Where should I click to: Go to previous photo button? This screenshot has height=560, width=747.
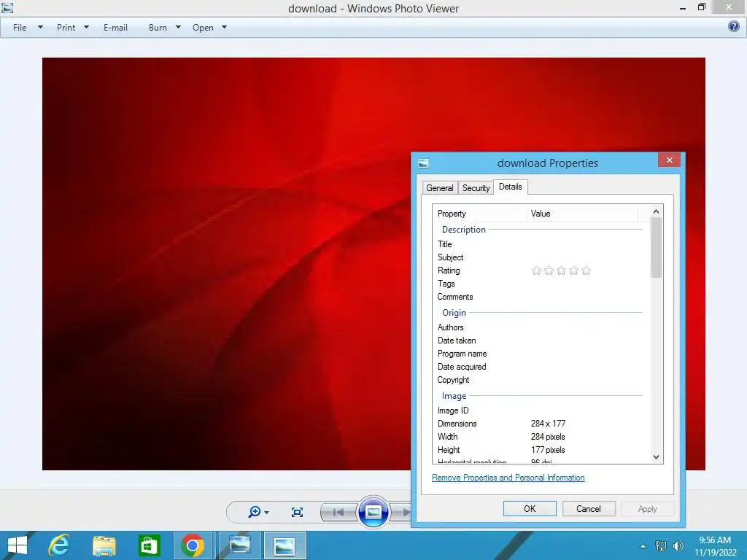coord(338,513)
